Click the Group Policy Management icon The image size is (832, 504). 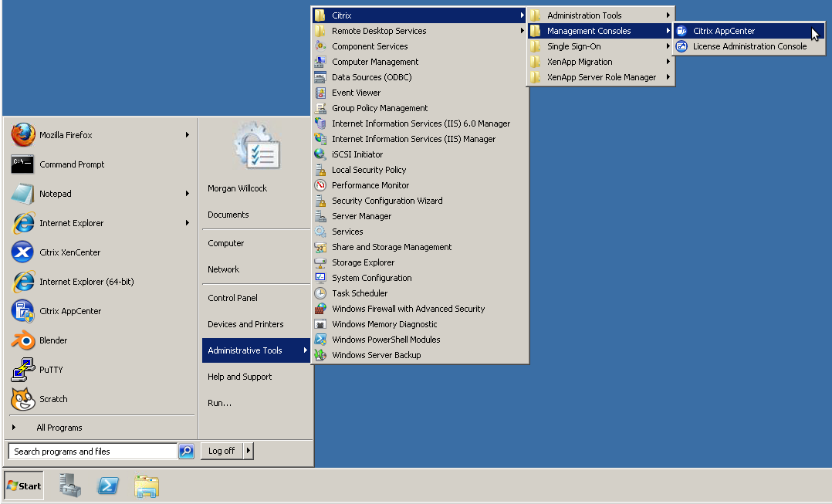[x=320, y=108]
